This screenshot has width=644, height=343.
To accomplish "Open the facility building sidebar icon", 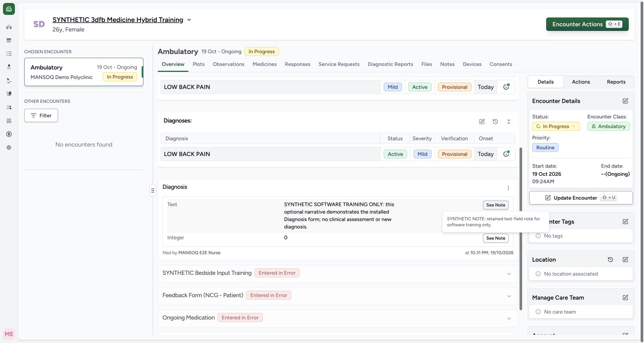I will [9, 27].
